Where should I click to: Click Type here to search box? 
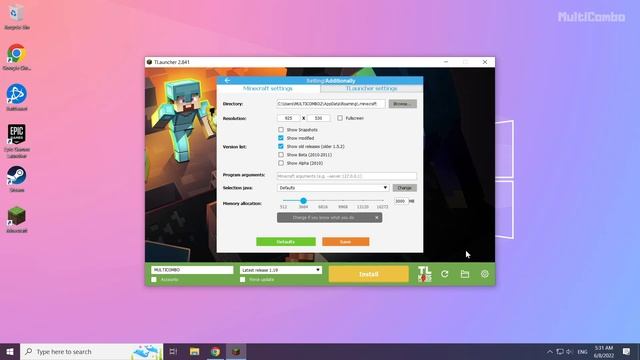click(x=91, y=351)
